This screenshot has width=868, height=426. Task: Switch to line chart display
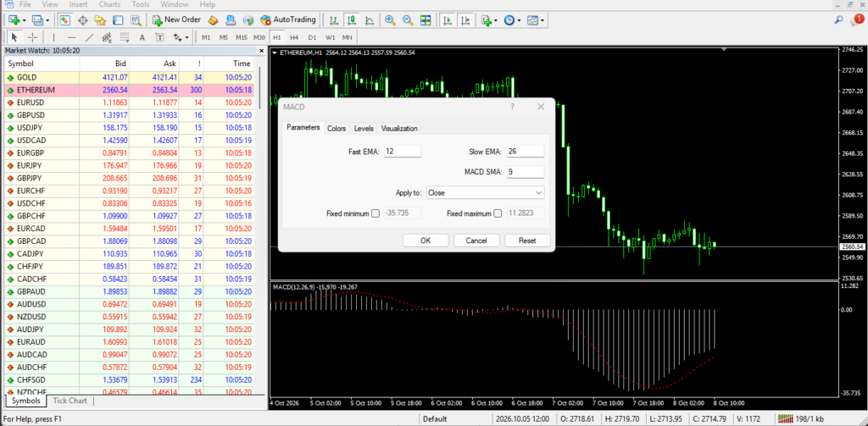point(370,20)
